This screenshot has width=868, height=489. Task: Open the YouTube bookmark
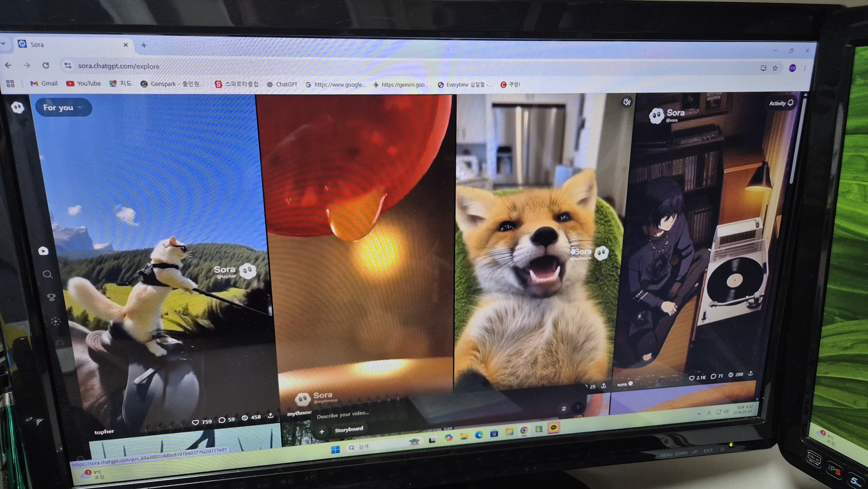point(84,84)
